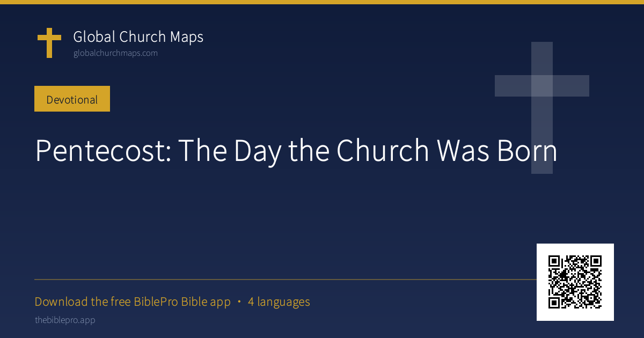
Task: Click the large translucent cross graphic
Action: click(542, 108)
